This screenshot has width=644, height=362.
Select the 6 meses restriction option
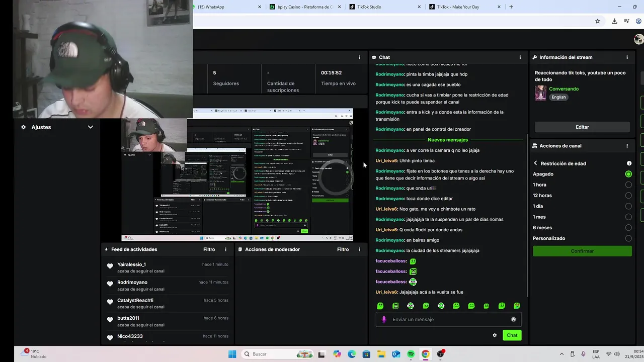(628, 228)
